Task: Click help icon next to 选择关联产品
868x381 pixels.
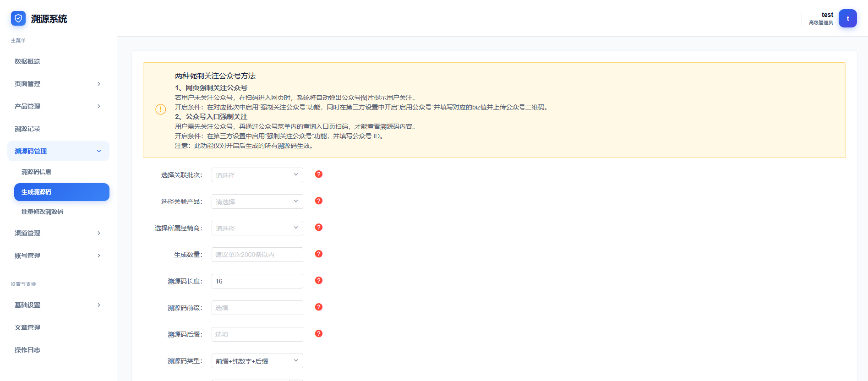Action: click(x=319, y=201)
